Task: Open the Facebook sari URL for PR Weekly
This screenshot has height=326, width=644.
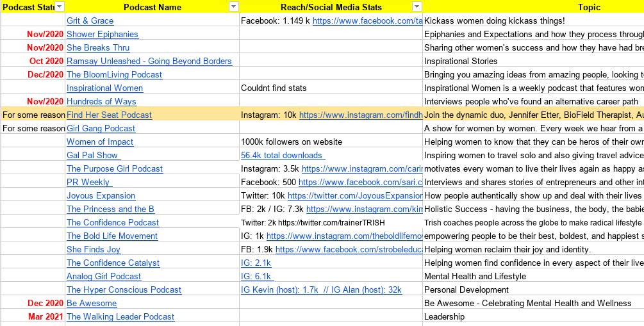Action: [361, 183]
